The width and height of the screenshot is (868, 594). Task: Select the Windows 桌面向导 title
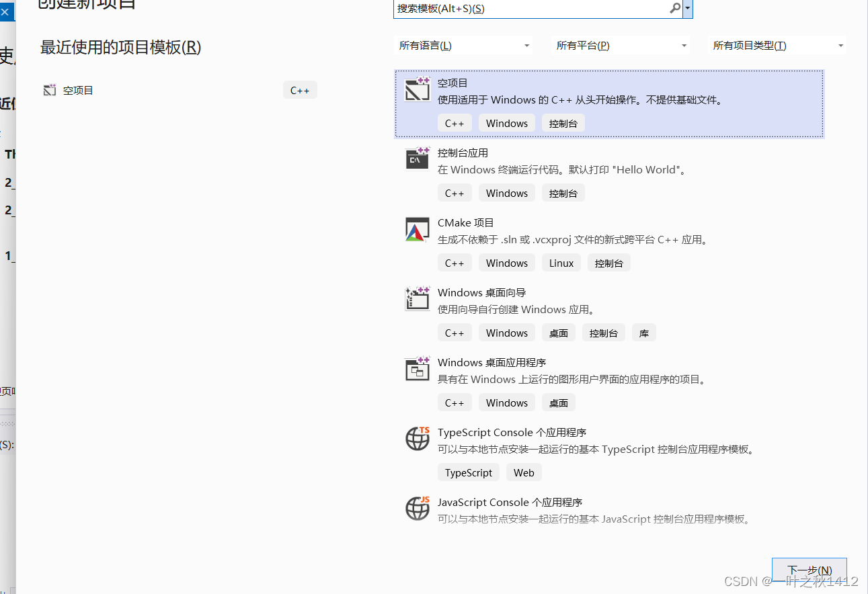tap(481, 293)
